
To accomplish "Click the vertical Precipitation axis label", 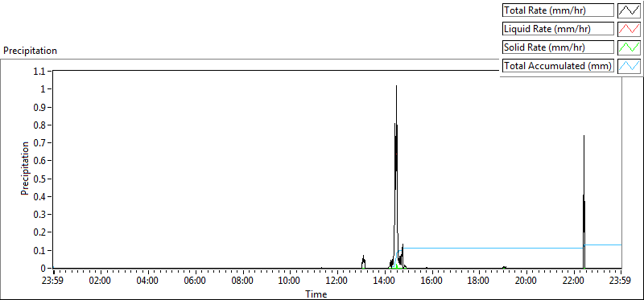I will [25, 168].
